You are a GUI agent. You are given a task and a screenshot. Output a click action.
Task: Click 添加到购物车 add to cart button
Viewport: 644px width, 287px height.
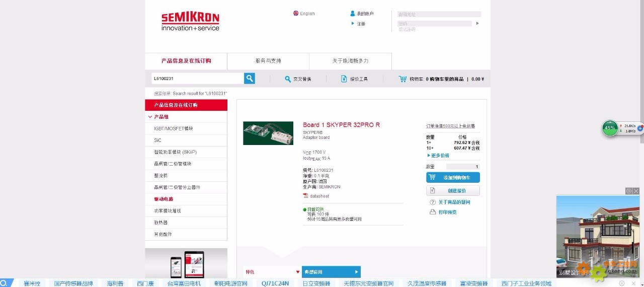click(453, 177)
